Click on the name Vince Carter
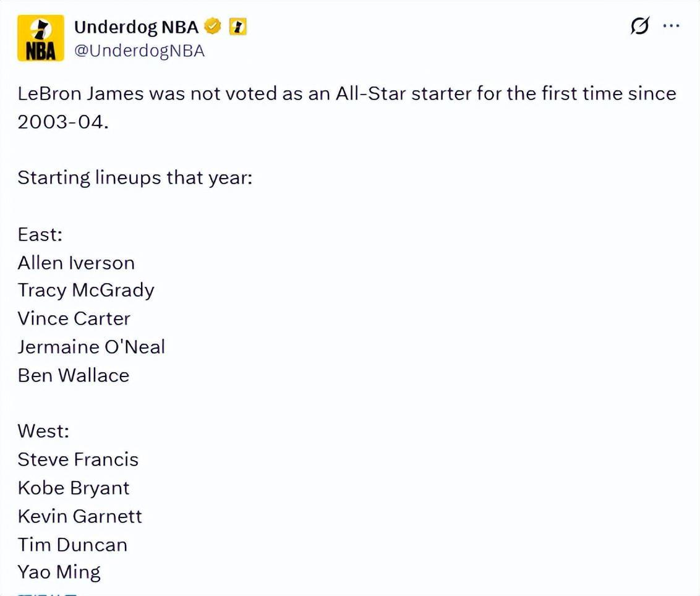 pyautogui.click(x=74, y=318)
